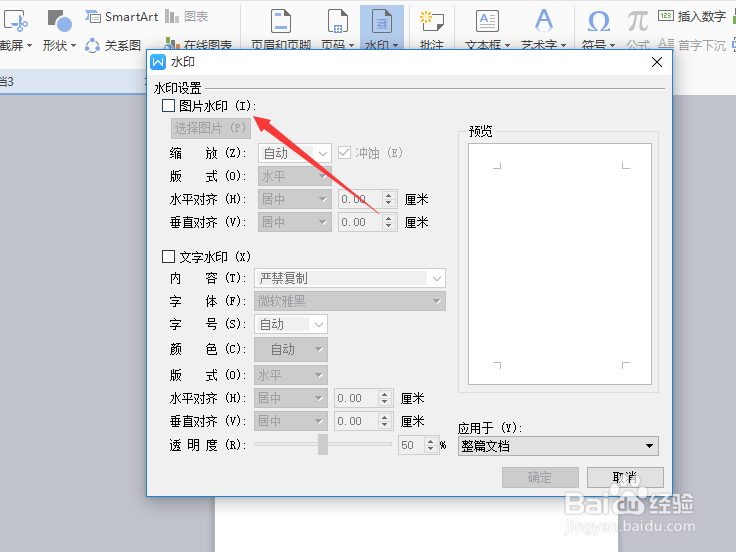Screen dimensions: 736x552
Task: Insert a 批注 comment
Action: (431, 29)
